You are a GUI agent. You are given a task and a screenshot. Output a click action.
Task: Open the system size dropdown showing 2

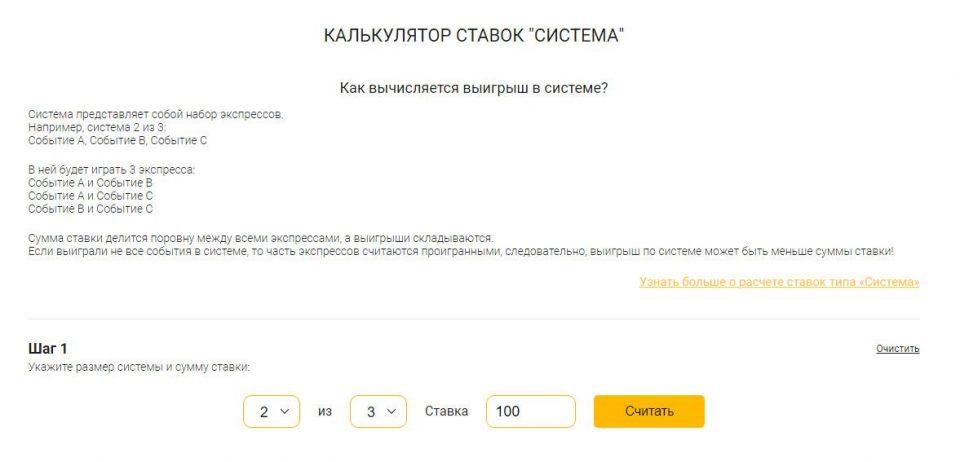pos(271,411)
